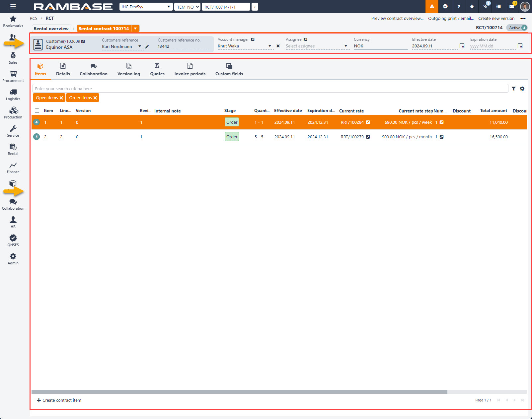Click Create new version link
This screenshot has width=532, height=419.
(x=496, y=19)
